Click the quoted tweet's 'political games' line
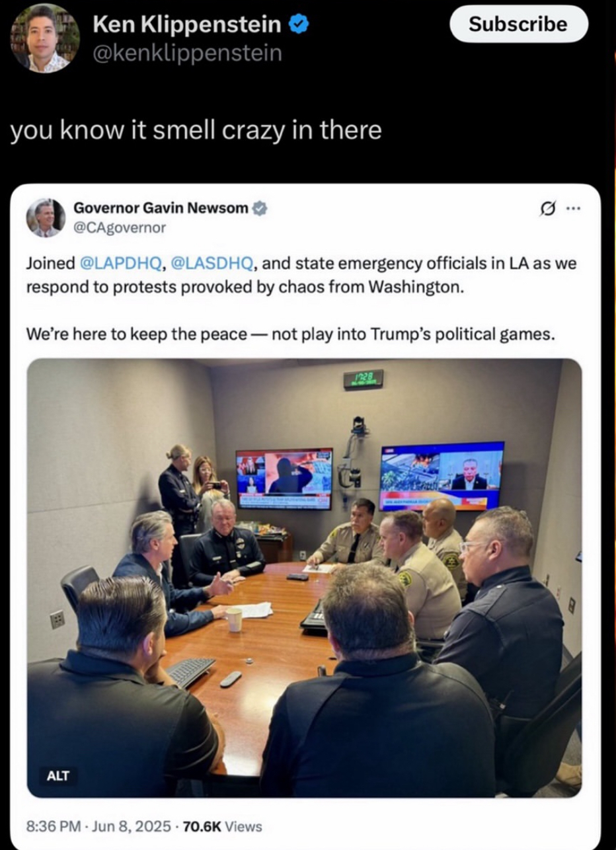616x850 pixels. pyautogui.click(x=289, y=334)
